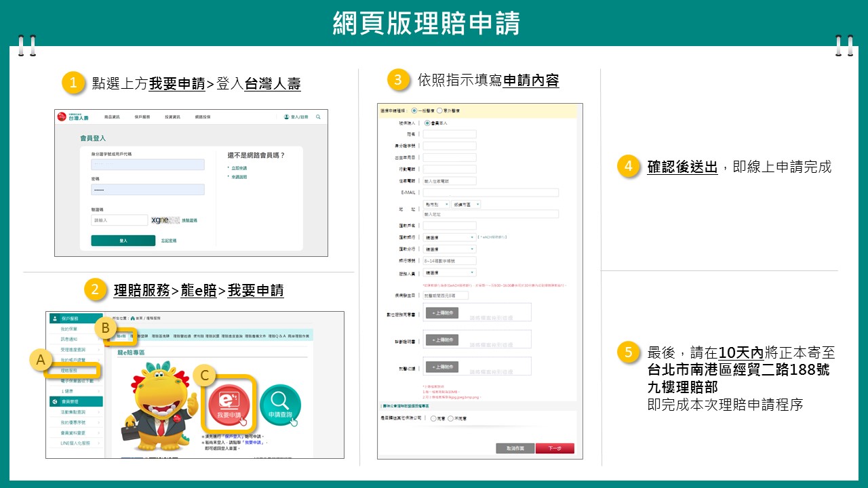This screenshot has width=868, height=488.
Task: Open the 網路投保 menu
Action: coord(203,117)
